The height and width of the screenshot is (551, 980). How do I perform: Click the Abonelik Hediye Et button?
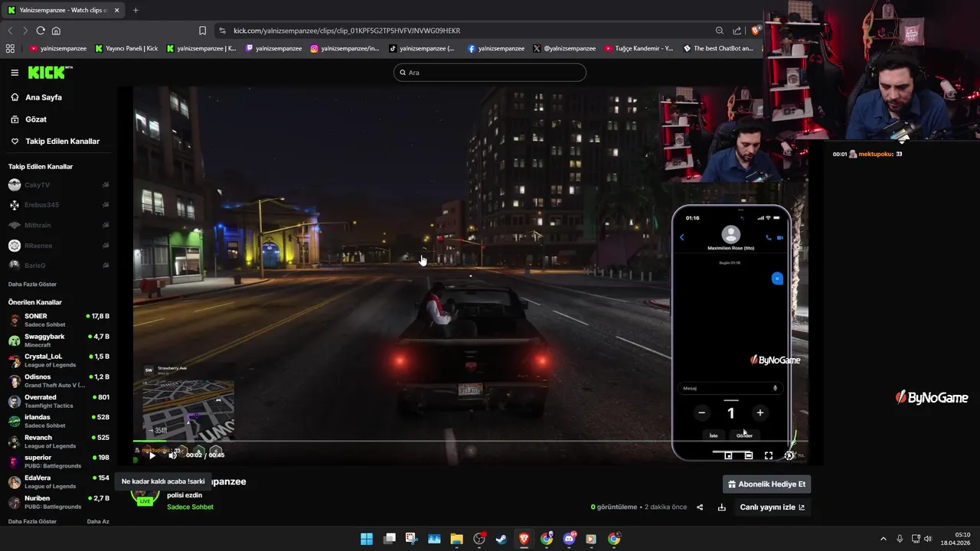tap(766, 484)
